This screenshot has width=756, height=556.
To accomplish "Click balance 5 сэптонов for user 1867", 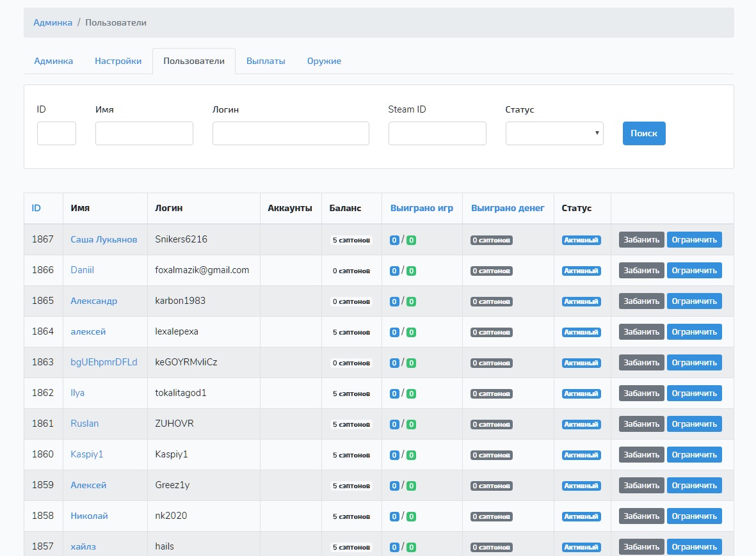I will (x=351, y=240).
